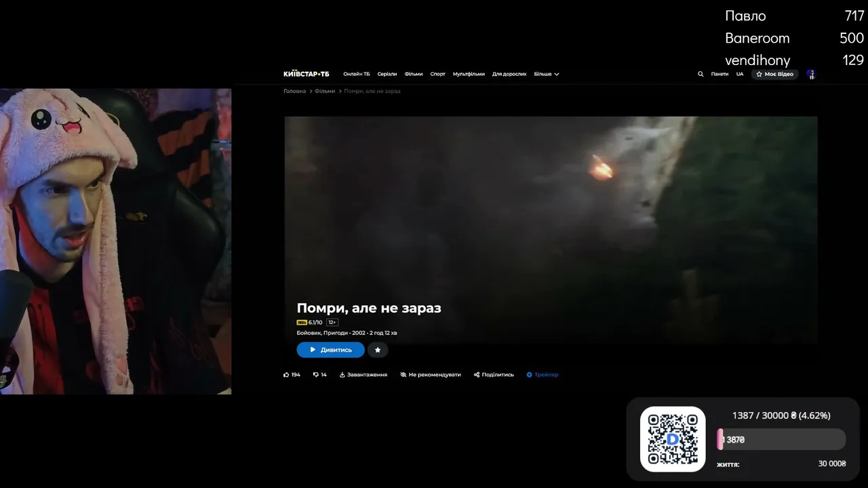Click the download Завантаження option
This screenshot has width=868, height=488.
click(x=363, y=374)
